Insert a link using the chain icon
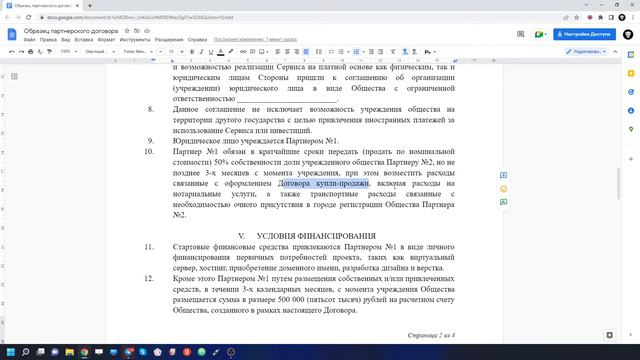640x360 pixels. pyautogui.click(x=243, y=52)
